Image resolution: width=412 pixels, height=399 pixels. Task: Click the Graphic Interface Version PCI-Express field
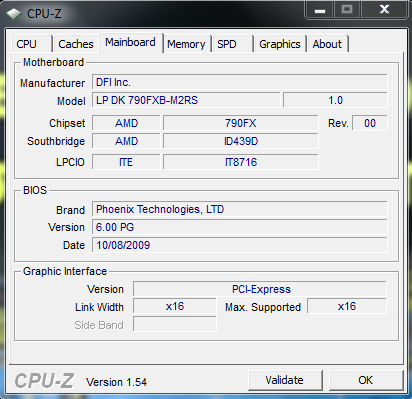260,289
